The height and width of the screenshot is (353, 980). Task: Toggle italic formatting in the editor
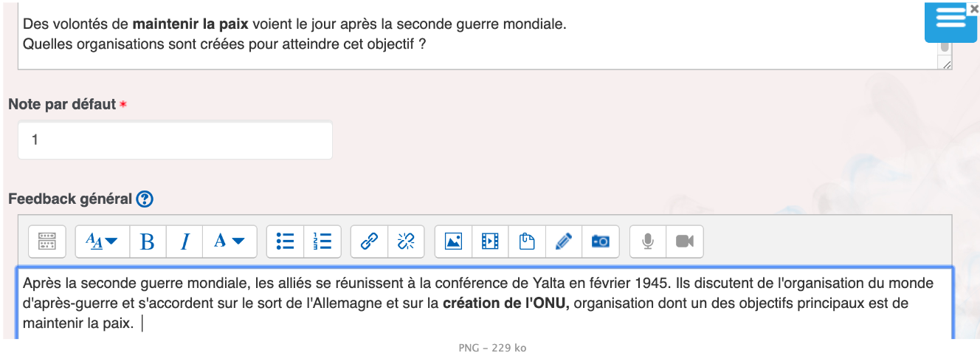pos(184,241)
